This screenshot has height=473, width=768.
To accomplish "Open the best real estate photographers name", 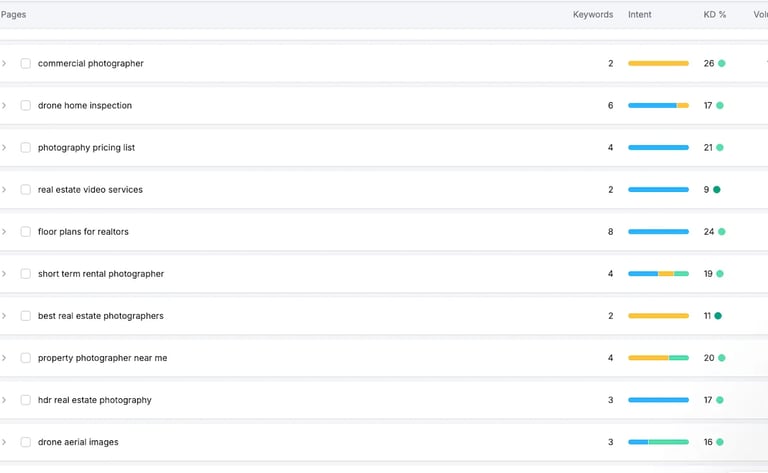I will 100,316.
